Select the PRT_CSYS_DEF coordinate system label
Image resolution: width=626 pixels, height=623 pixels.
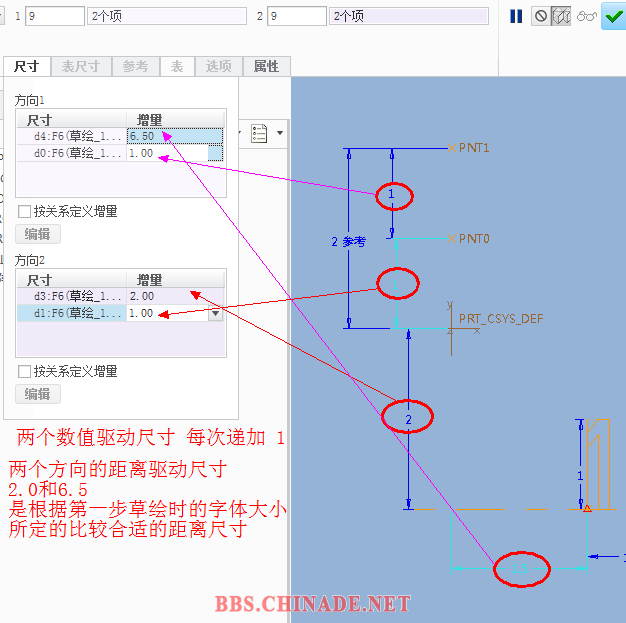(x=501, y=319)
